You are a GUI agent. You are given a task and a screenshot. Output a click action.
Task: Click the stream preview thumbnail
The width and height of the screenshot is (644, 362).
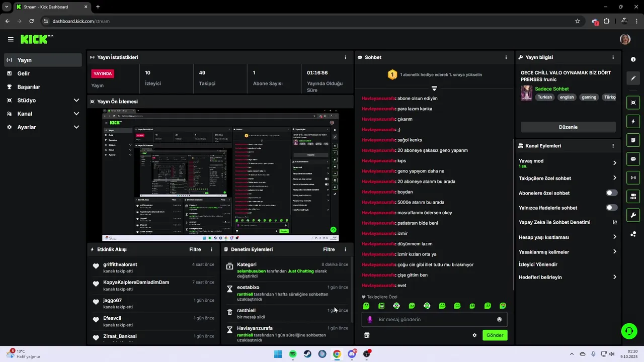220,175
